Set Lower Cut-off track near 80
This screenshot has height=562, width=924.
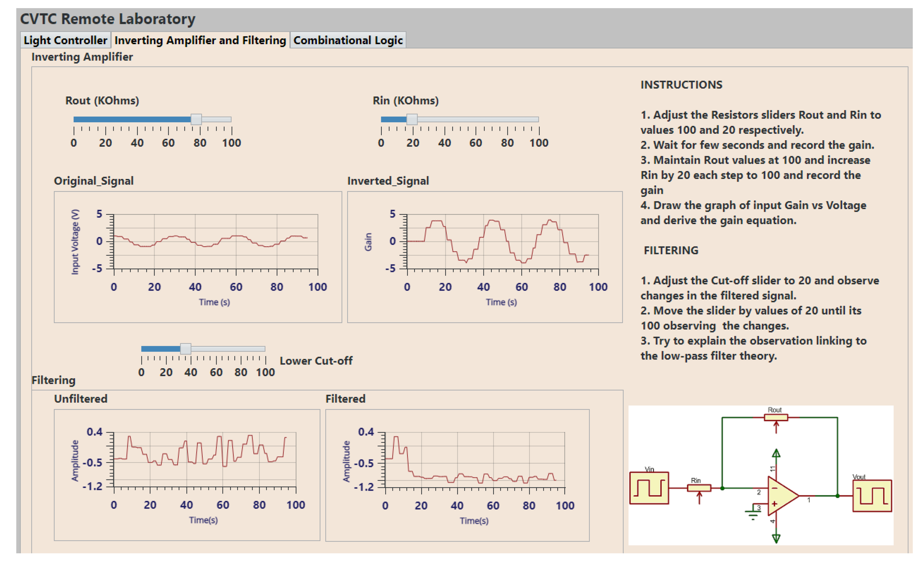[241, 349]
